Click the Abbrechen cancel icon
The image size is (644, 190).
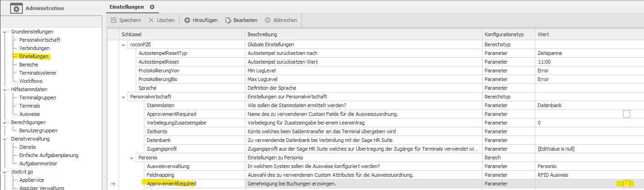(x=268, y=20)
